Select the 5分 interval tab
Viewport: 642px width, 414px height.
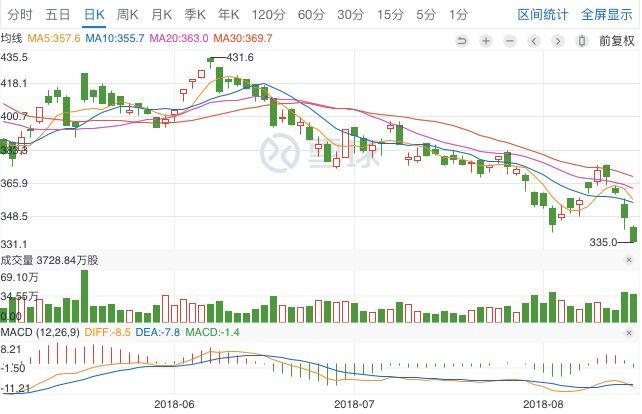tap(426, 15)
